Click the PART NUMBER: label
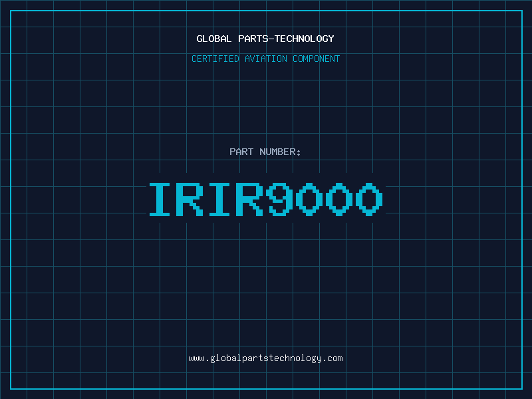The width and height of the screenshot is (532, 399). pos(265,152)
